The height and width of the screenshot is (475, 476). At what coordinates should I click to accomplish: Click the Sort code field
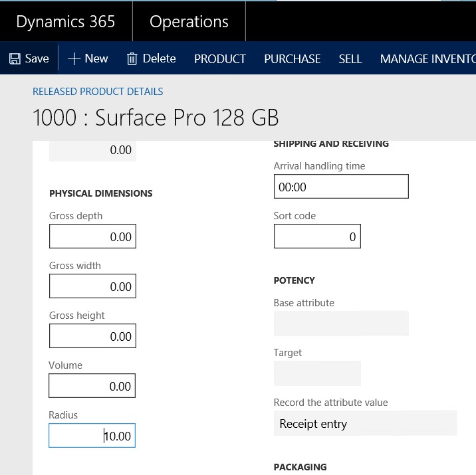pyautogui.click(x=317, y=237)
